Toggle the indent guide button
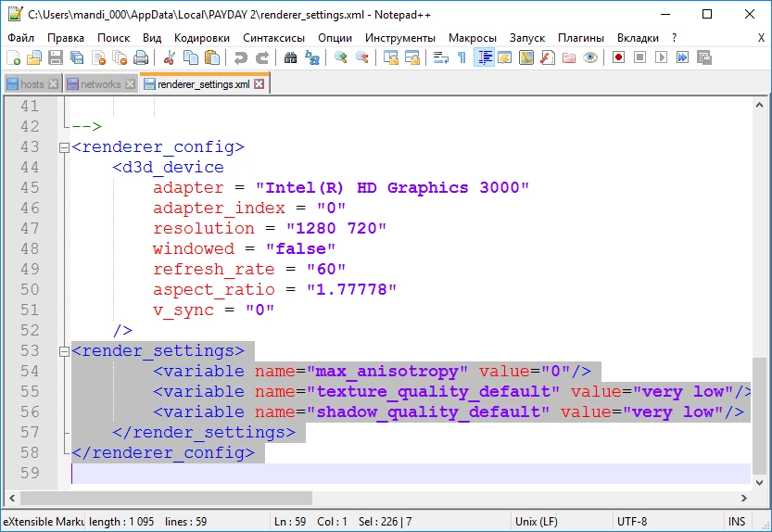The height and width of the screenshot is (532, 772). coord(484,57)
